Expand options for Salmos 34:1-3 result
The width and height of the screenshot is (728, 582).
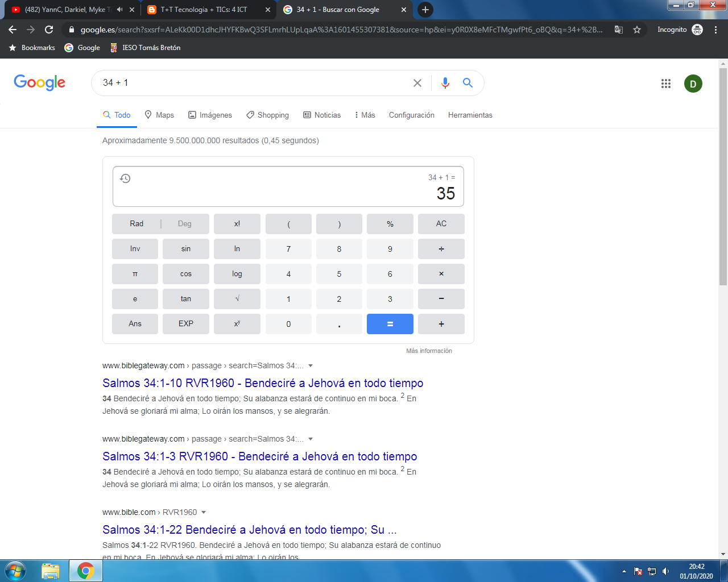coord(311,439)
